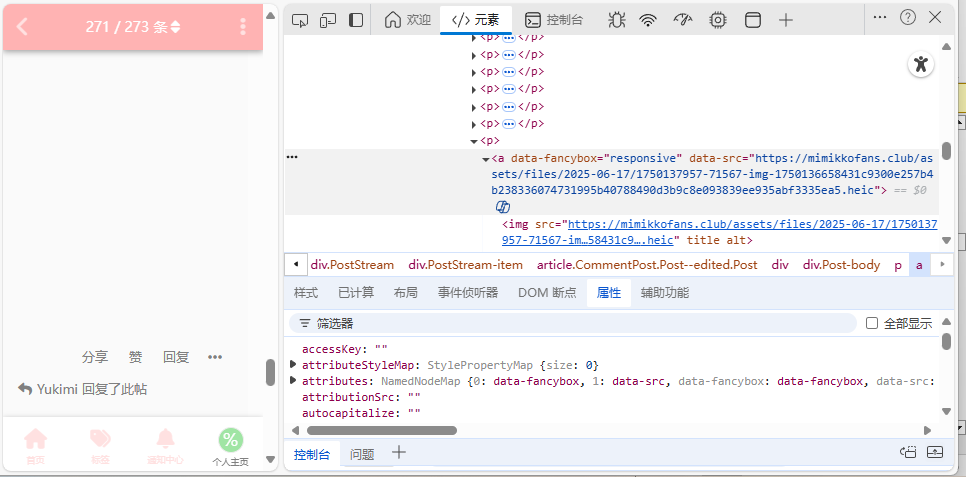
Task: Open the Network wifi icon tool
Action: (649, 19)
